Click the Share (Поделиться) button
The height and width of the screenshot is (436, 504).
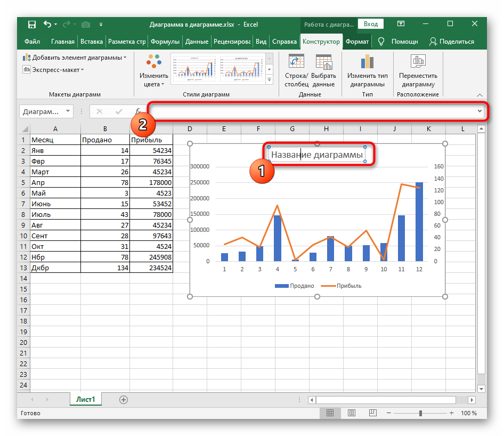451,42
